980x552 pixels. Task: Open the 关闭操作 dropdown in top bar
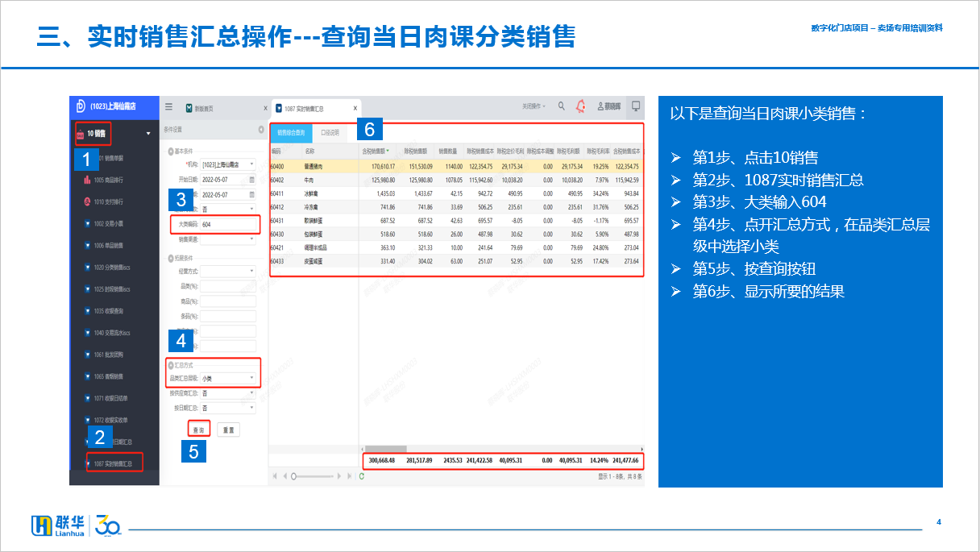coord(534,106)
